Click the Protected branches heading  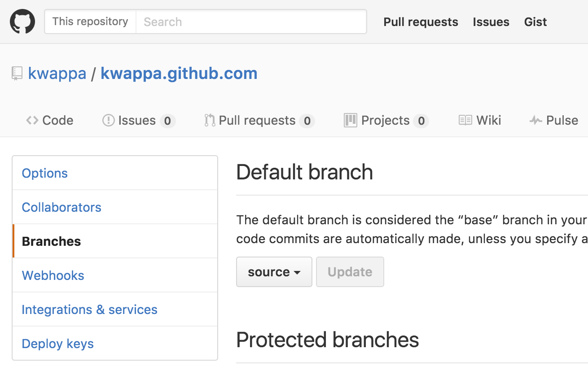(x=328, y=340)
